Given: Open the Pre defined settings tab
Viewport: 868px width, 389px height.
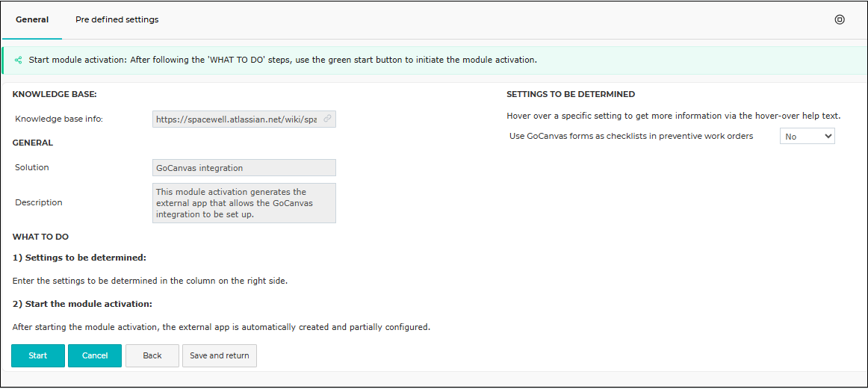Looking at the screenshot, I should coord(117,19).
